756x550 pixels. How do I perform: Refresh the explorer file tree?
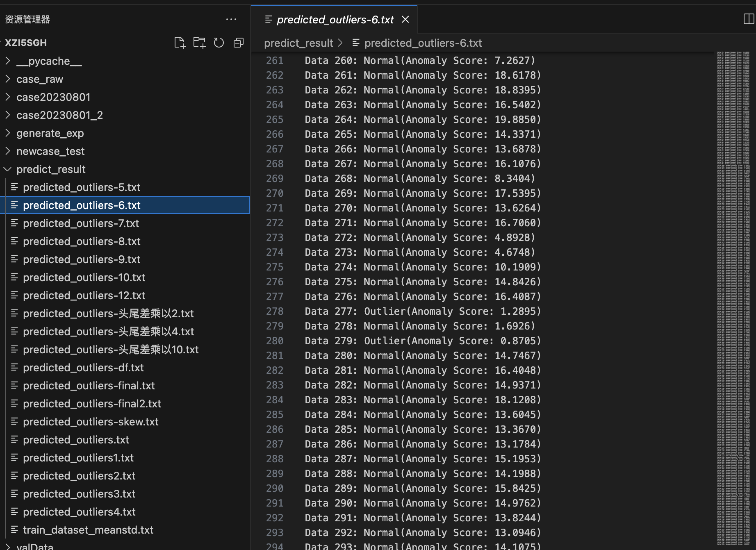coord(219,43)
